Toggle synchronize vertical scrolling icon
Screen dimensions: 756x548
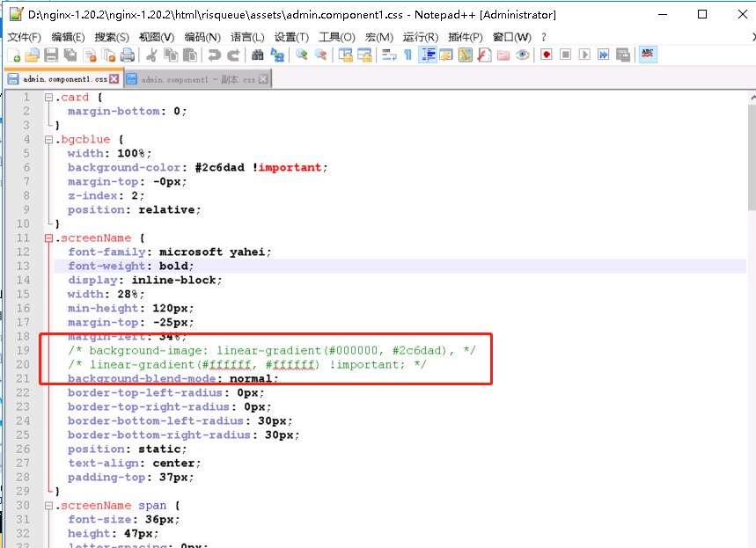345,55
